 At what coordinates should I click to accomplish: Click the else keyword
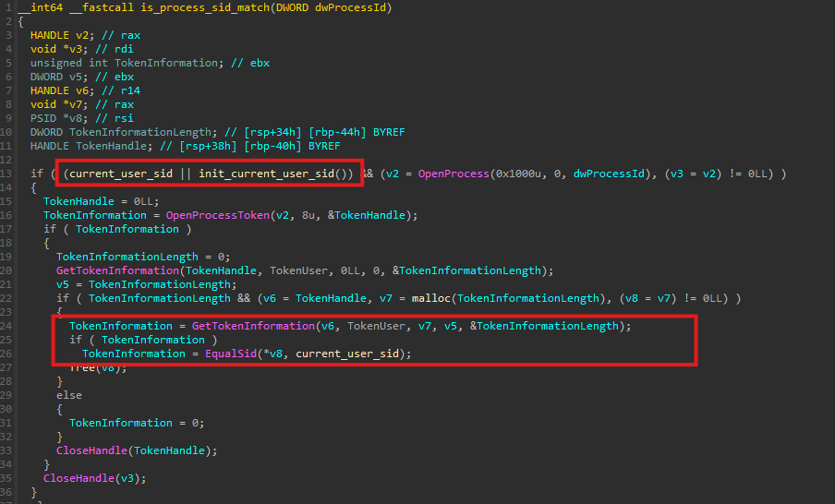69,395
